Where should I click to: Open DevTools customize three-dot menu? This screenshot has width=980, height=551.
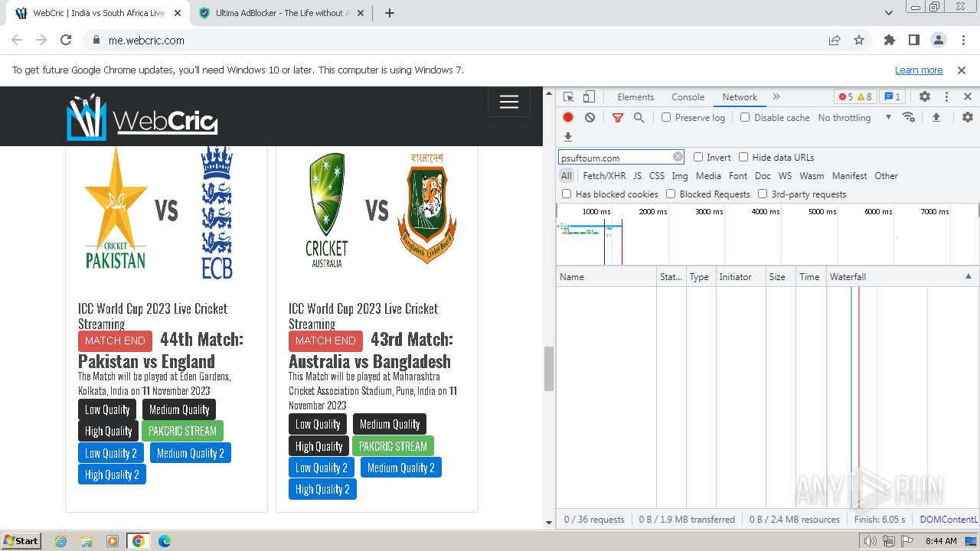[946, 97]
